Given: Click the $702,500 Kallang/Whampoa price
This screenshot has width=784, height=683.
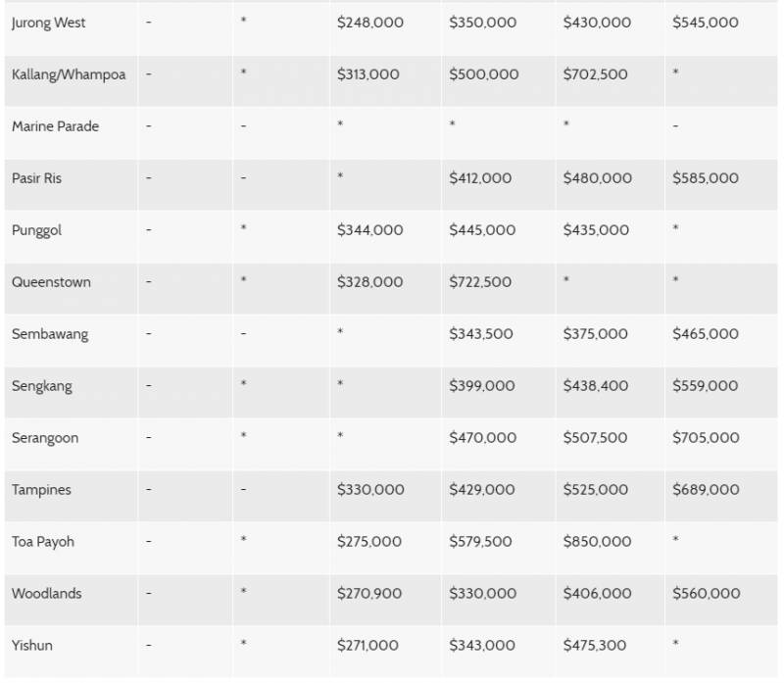Looking at the screenshot, I should [596, 74].
